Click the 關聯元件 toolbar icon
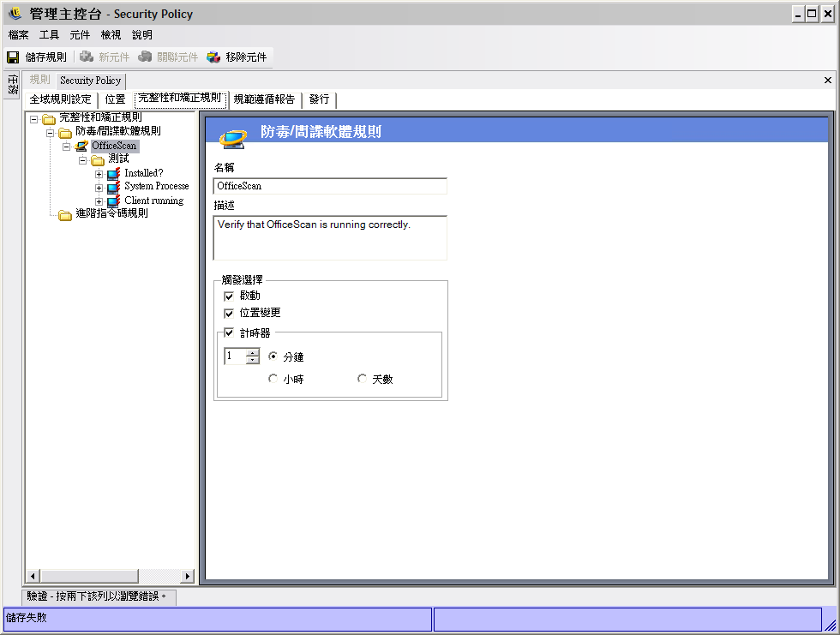The width and height of the screenshot is (840, 635). 145,57
